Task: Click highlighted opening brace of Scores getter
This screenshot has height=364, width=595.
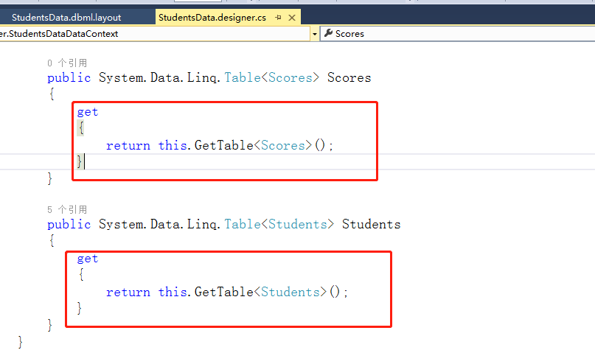Action: pyautogui.click(x=80, y=128)
